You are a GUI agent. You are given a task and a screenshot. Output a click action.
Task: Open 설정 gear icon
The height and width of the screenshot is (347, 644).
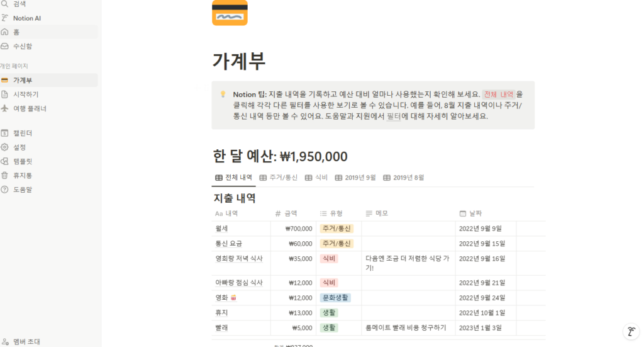4,147
